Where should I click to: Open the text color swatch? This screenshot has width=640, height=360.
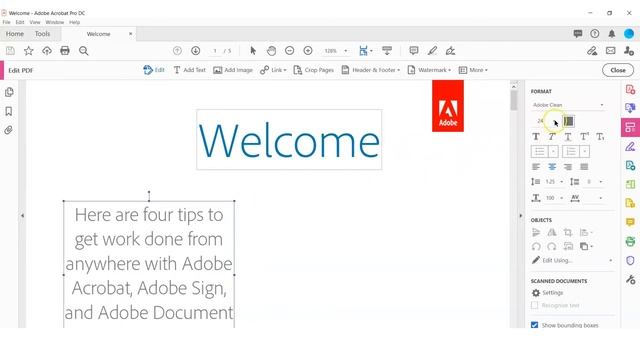point(569,121)
